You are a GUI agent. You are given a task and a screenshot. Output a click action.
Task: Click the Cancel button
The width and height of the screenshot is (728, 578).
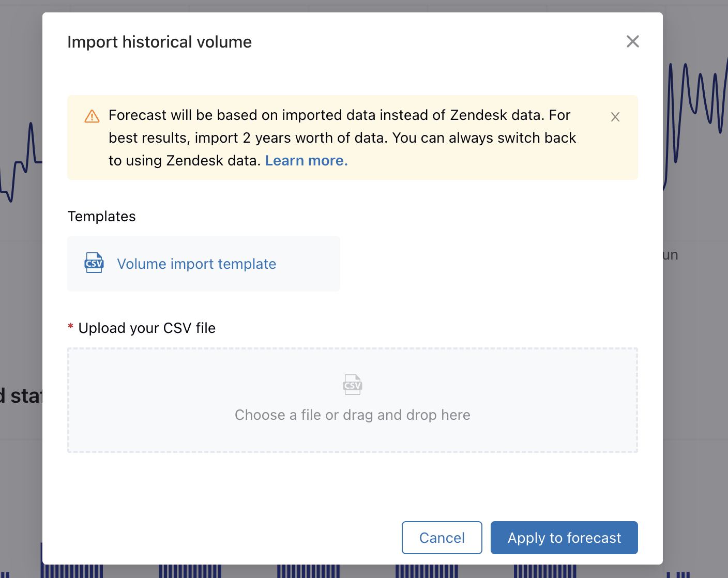coord(442,538)
